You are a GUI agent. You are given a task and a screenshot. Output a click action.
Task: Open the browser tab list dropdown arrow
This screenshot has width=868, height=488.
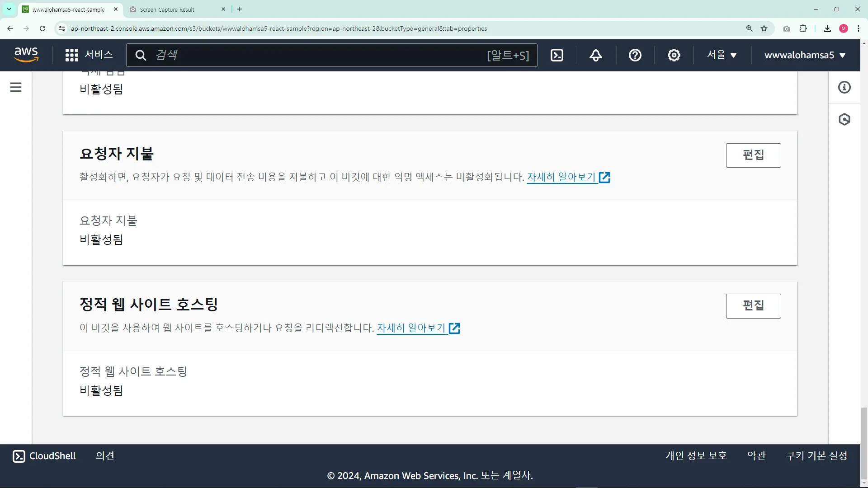point(9,9)
